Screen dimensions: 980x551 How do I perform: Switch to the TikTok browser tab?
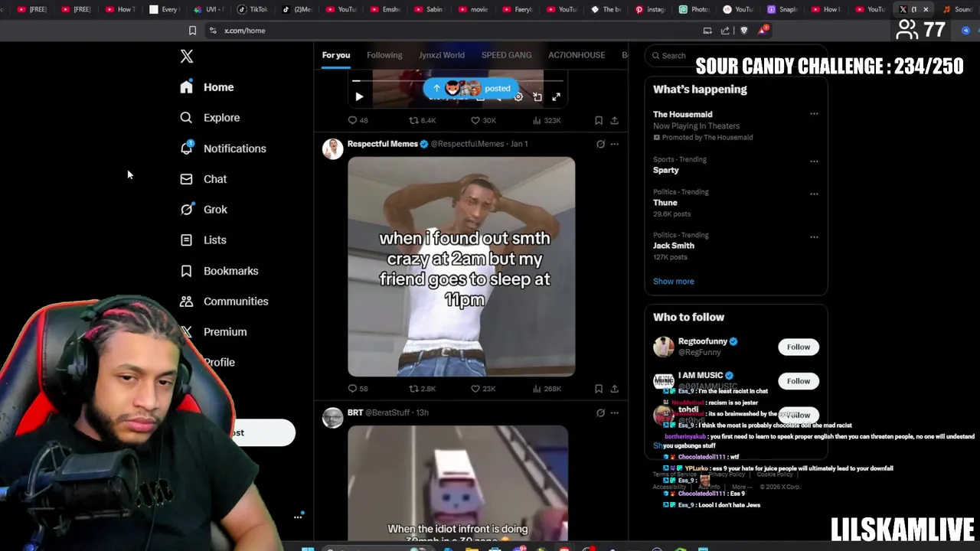tap(253, 9)
